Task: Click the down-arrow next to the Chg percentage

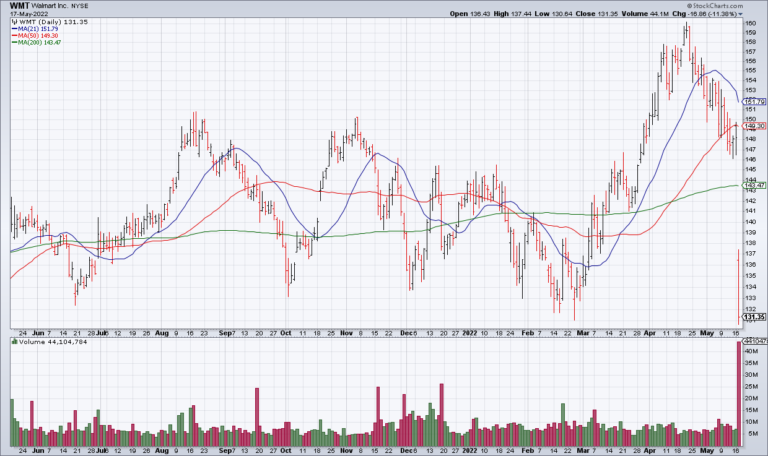Action: (x=740, y=14)
